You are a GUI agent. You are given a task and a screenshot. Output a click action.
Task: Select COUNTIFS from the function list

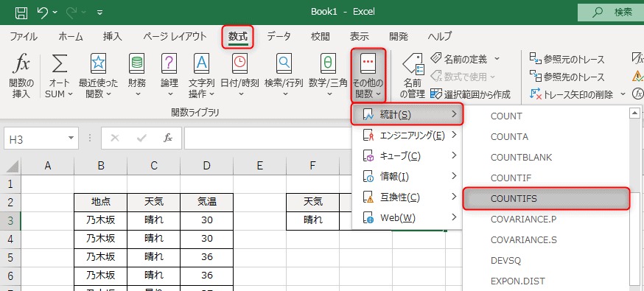[546, 199]
